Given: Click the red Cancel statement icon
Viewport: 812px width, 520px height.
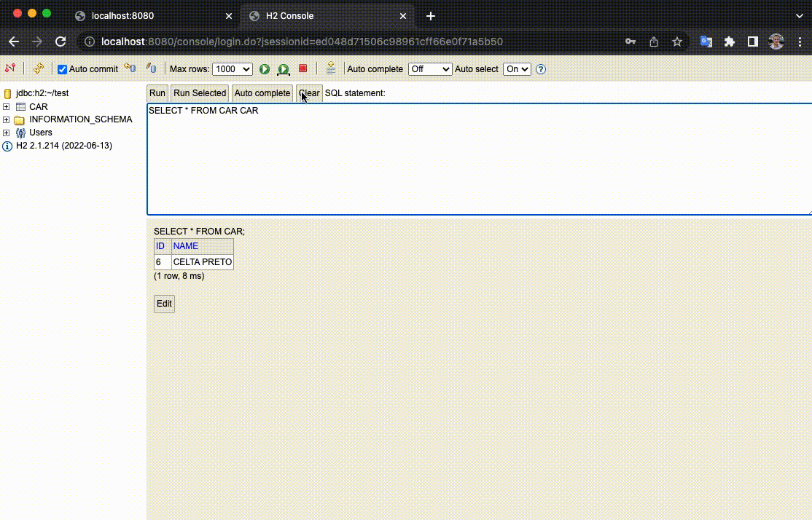Looking at the screenshot, I should 303,68.
